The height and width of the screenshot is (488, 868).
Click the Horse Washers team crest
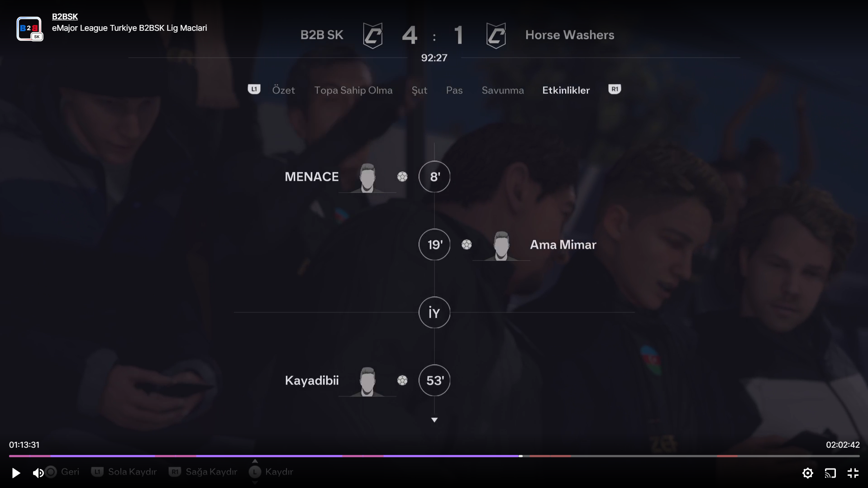coord(496,35)
